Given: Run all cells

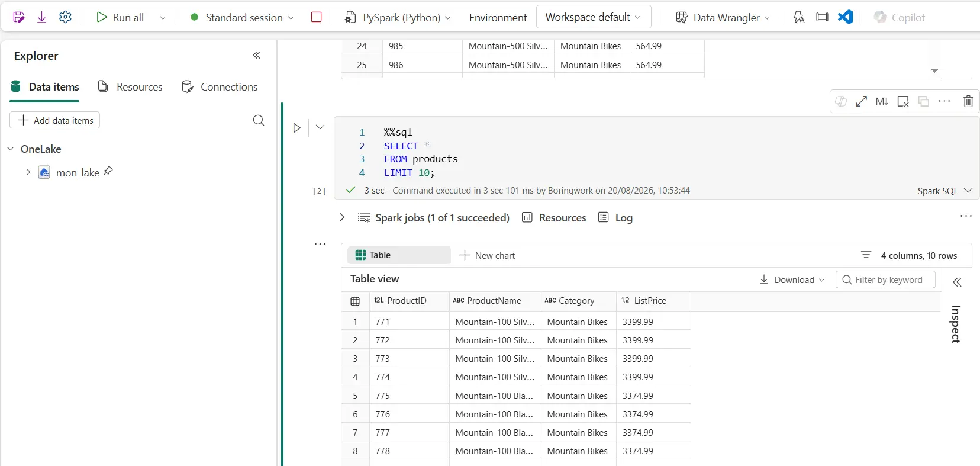Looking at the screenshot, I should 120,17.
